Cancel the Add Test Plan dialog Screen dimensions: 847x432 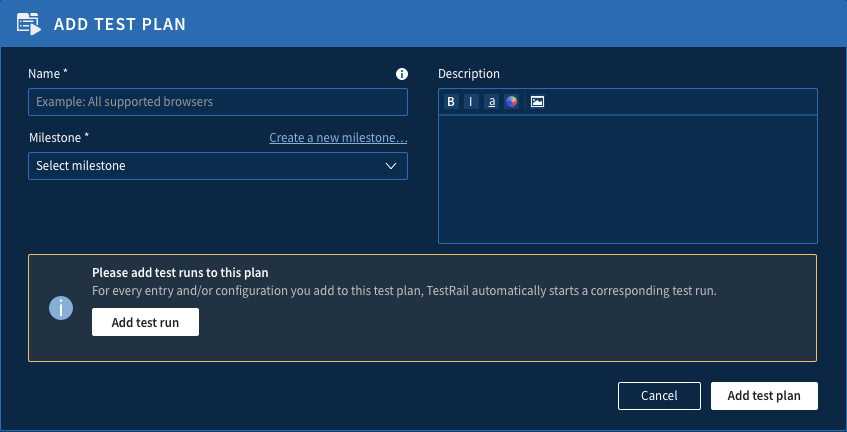[659, 396]
